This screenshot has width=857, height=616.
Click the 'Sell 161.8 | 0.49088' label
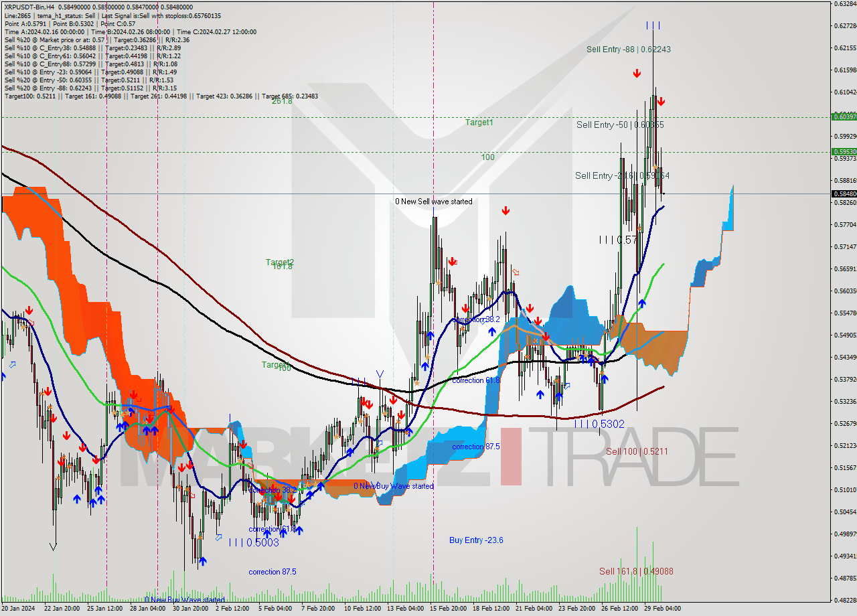click(x=636, y=571)
